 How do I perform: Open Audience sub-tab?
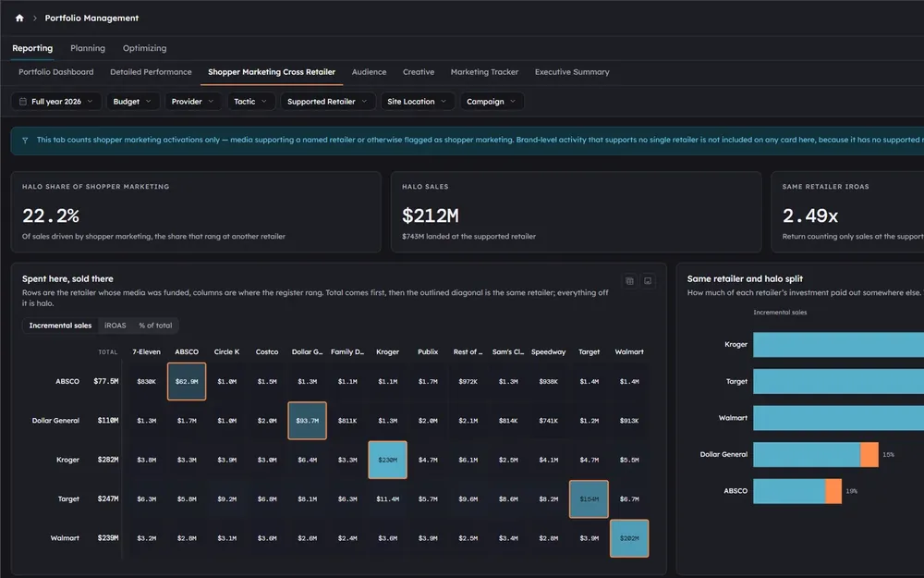pyautogui.click(x=369, y=72)
